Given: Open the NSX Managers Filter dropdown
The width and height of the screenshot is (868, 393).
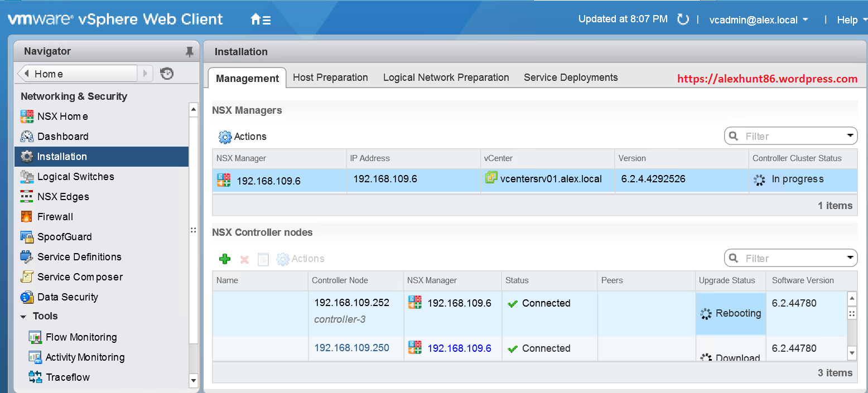Looking at the screenshot, I should tap(850, 135).
